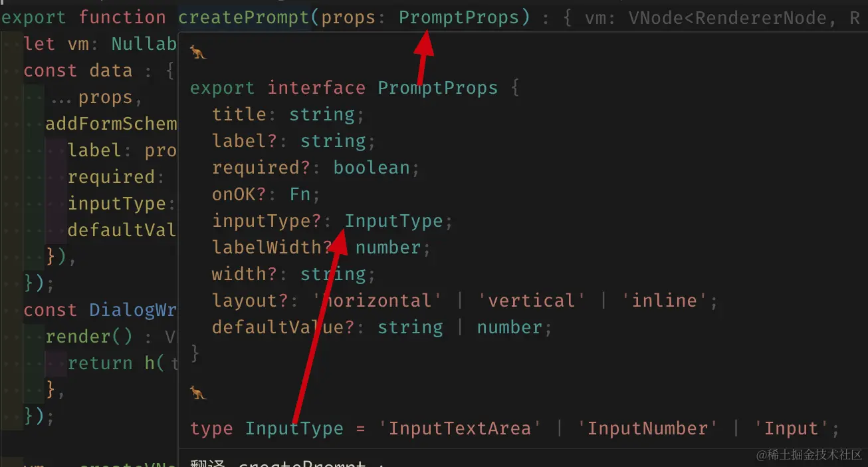Click InputType name in type alias line
The image size is (868, 467).
294,428
